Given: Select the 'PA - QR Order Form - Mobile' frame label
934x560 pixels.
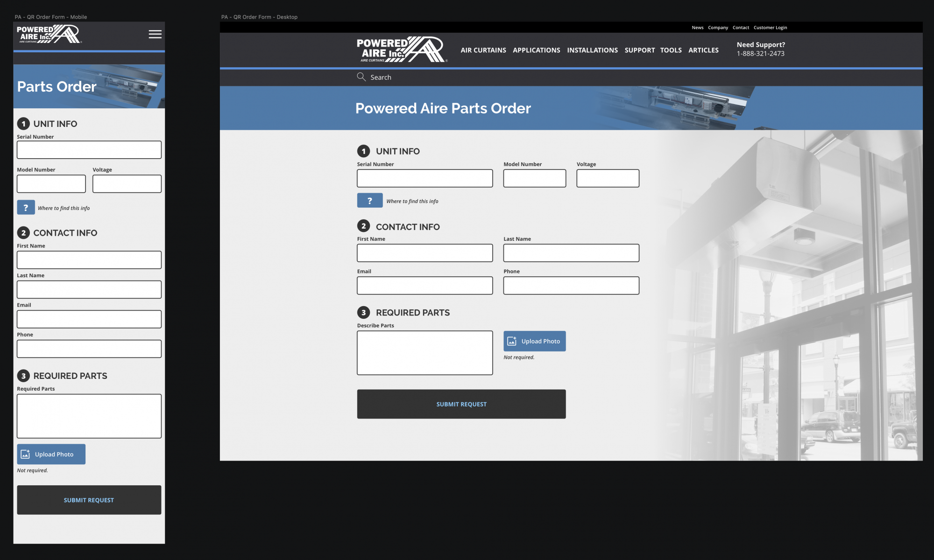Looking at the screenshot, I should tap(51, 17).
